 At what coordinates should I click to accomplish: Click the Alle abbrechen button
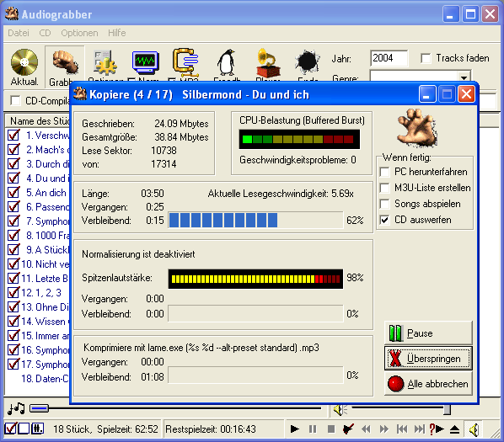pos(428,383)
